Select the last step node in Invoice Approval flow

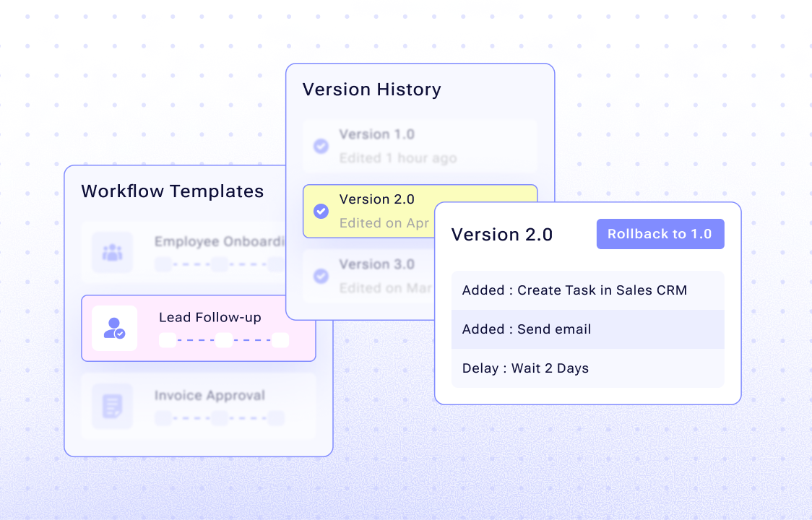click(x=277, y=417)
